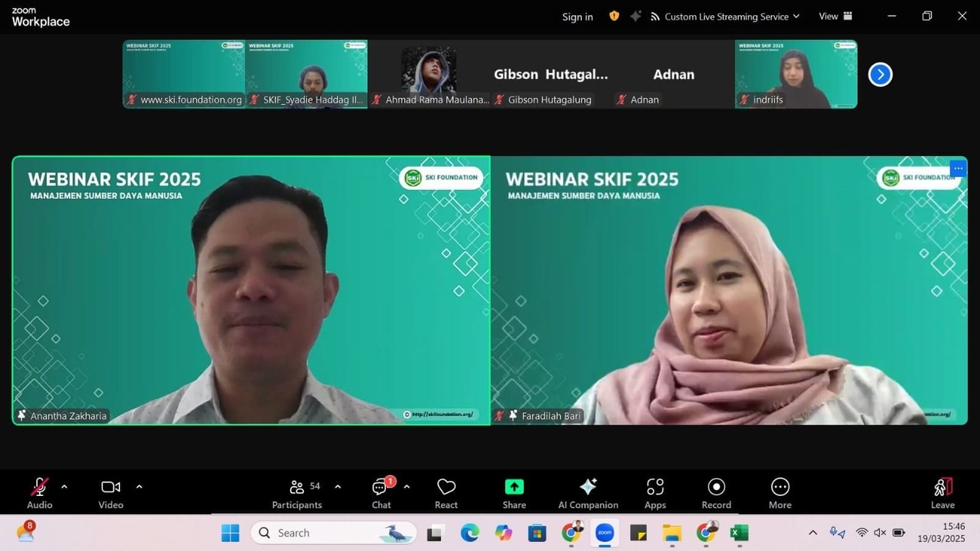Click the Sign in link
The image size is (980, 551).
click(577, 16)
